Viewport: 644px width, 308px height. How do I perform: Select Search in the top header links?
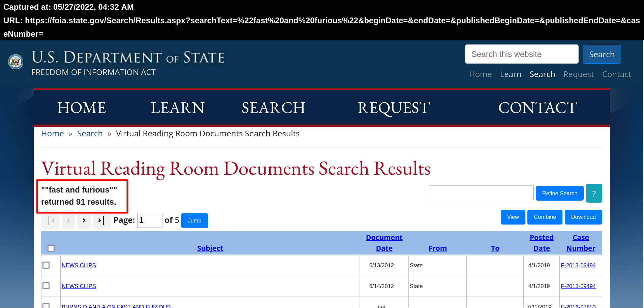542,74
